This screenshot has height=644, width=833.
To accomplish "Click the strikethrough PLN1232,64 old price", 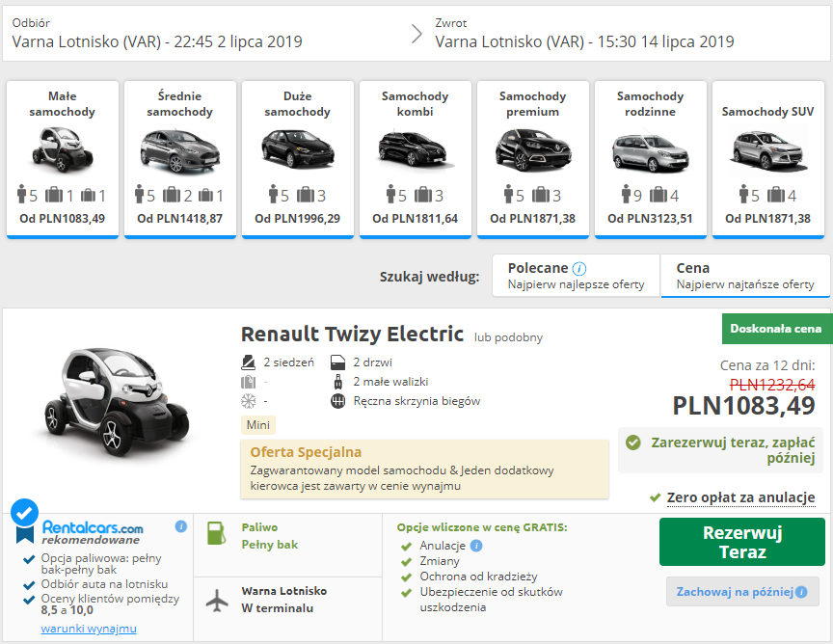I will click(x=772, y=385).
